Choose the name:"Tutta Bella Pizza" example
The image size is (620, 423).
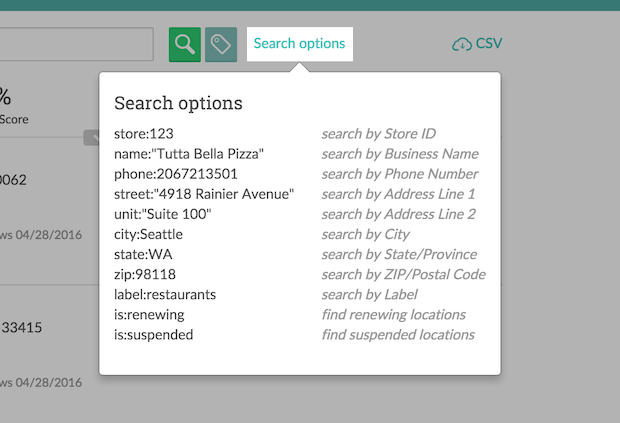pos(189,154)
